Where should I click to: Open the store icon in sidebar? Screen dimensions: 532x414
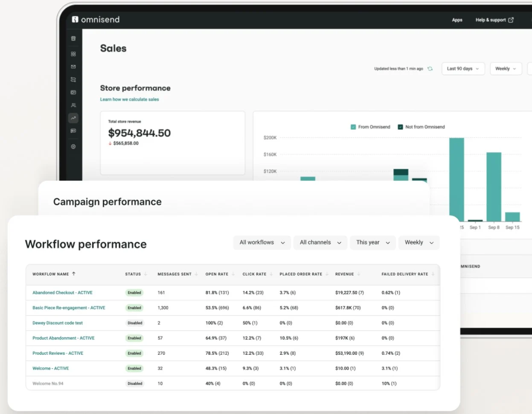coord(73,38)
